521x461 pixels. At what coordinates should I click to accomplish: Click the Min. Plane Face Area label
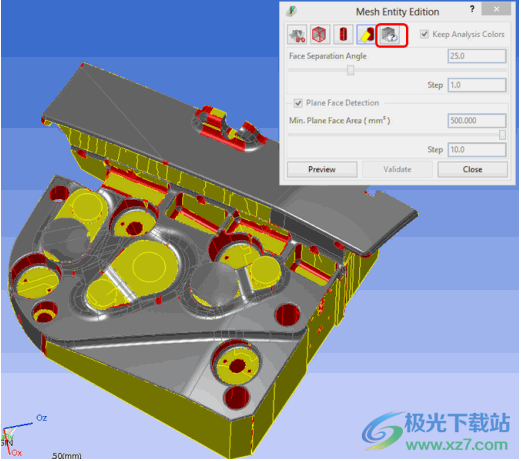[339, 120]
